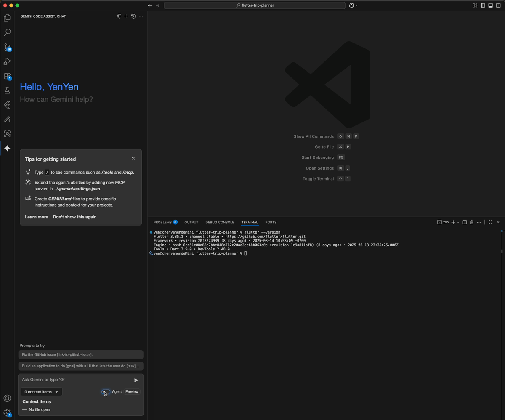
Task: Open the Manage gear icon
Action: click(7, 413)
